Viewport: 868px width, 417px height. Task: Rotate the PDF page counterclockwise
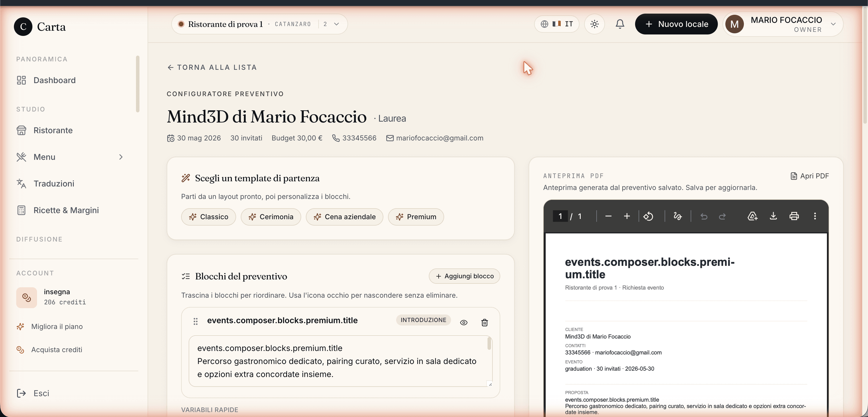pos(648,216)
